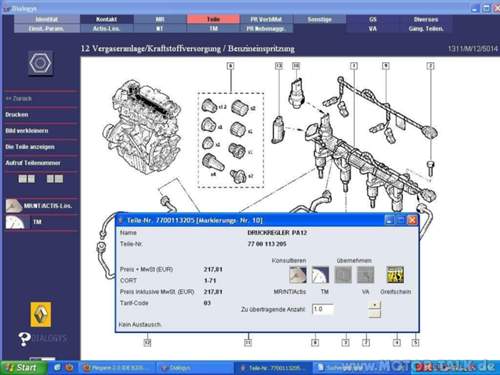Switch to the Kontakt tab
The height and width of the screenshot is (375, 500).
tap(107, 19)
